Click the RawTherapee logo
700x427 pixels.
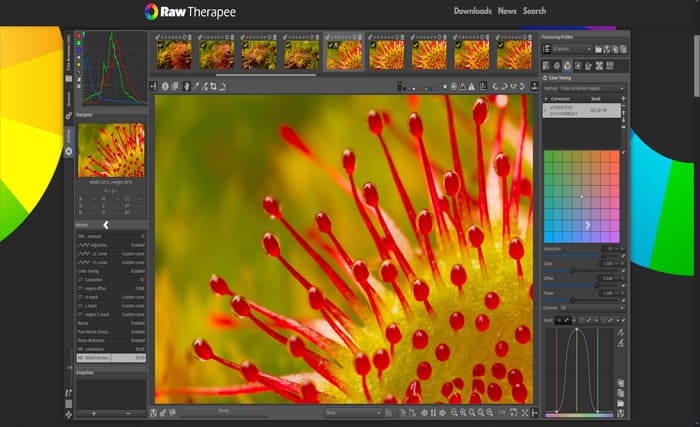click(x=191, y=12)
